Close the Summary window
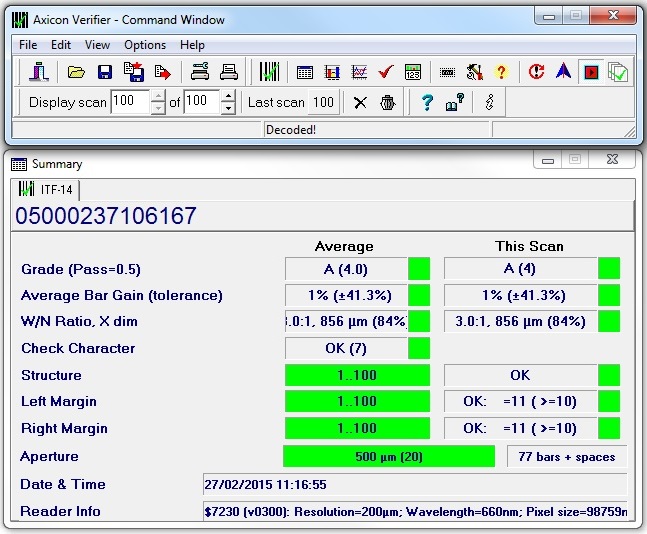647x534 pixels. (x=612, y=160)
